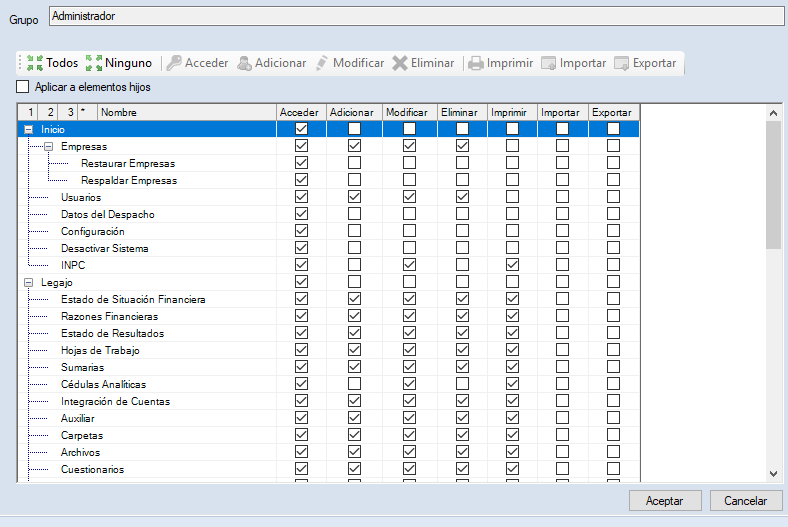Collapse the Legajo tree node

coord(28,282)
